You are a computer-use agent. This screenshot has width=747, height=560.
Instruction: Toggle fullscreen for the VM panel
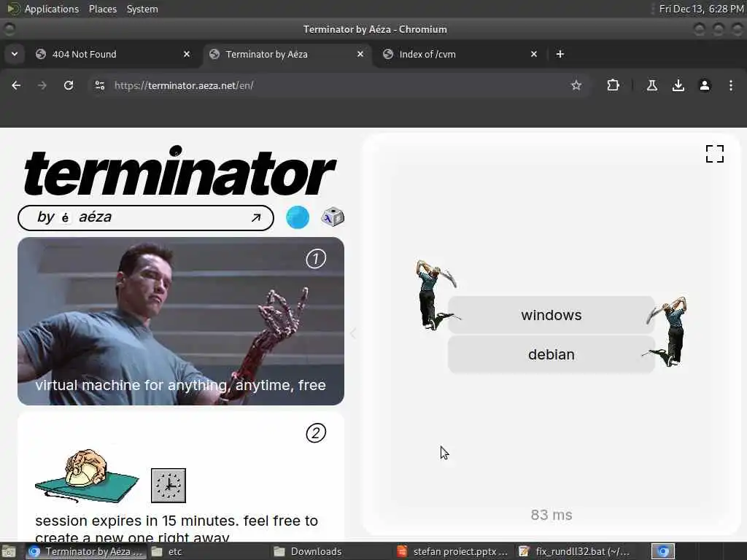pos(715,154)
